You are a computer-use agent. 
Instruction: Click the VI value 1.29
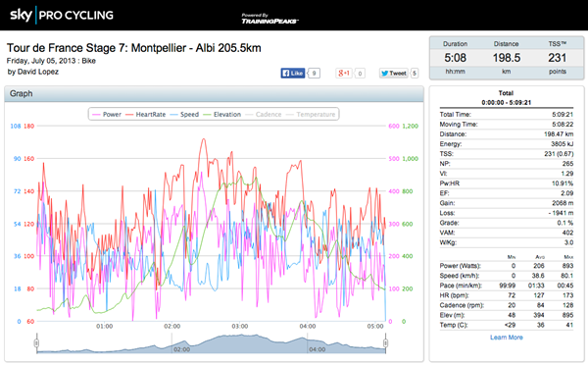click(x=567, y=174)
